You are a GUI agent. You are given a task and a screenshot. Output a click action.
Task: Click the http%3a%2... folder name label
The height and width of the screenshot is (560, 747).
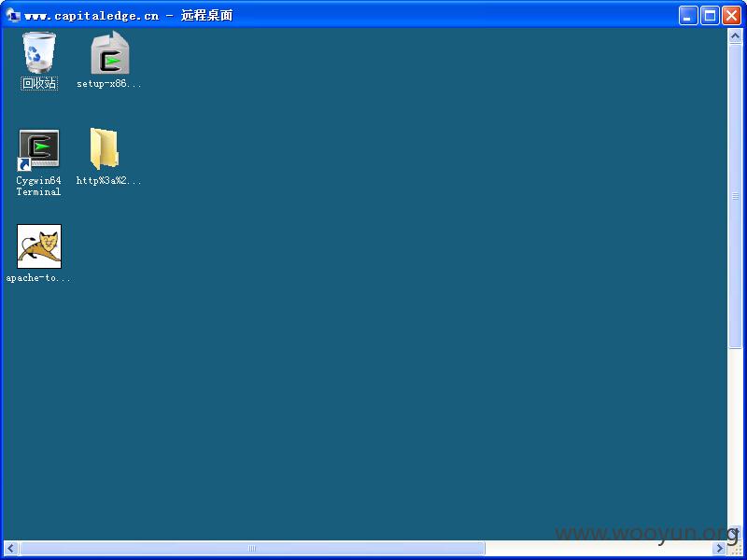pos(108,180)
